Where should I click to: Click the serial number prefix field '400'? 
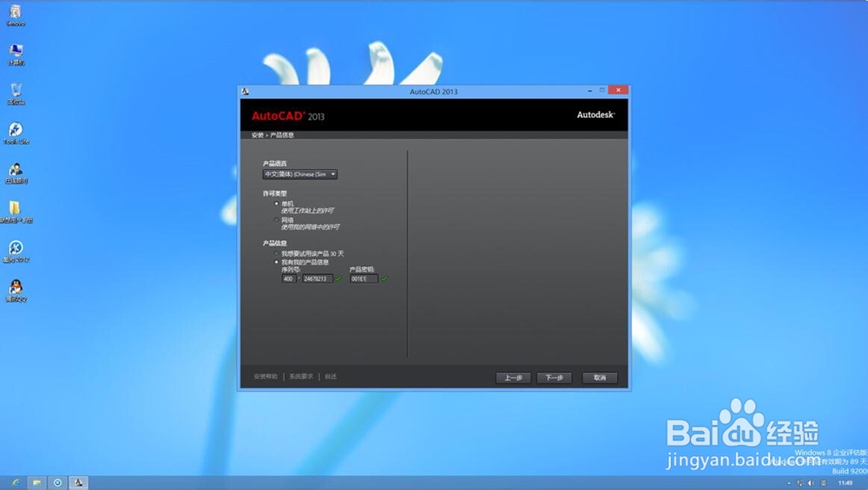tap(289, 278)
